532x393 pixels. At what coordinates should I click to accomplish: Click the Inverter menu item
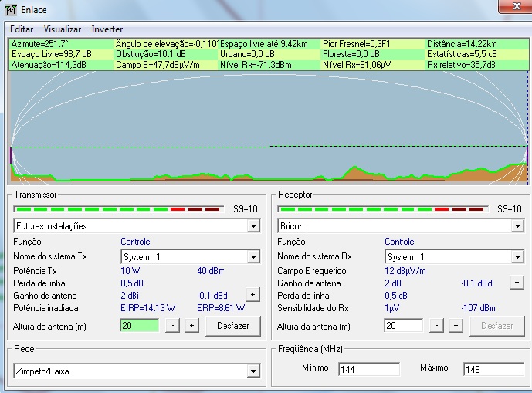[107, 29]
